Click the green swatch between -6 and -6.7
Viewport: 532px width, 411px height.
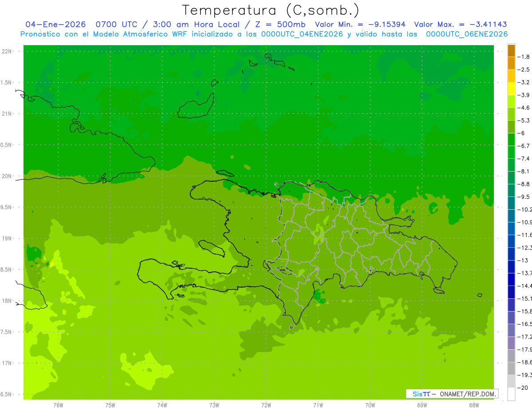click(511, 140)
